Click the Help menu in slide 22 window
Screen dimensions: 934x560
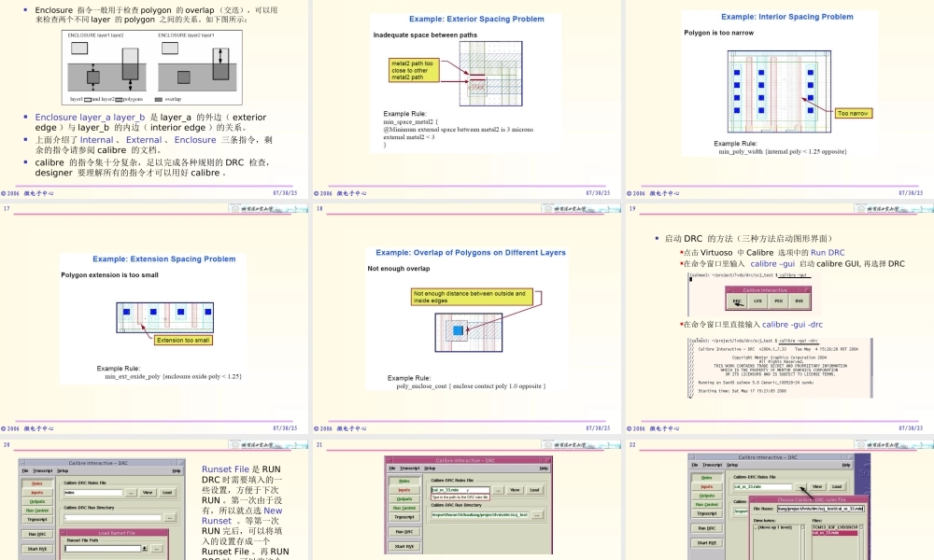tap(846, 465)
